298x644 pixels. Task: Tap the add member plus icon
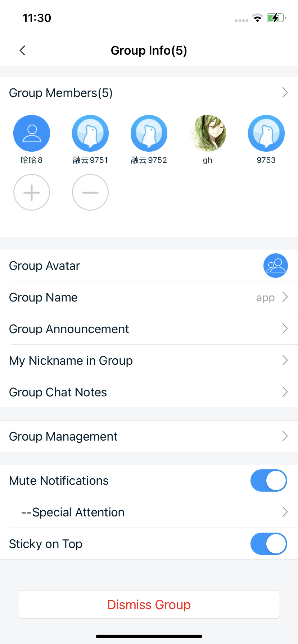[x=32, y=192]
